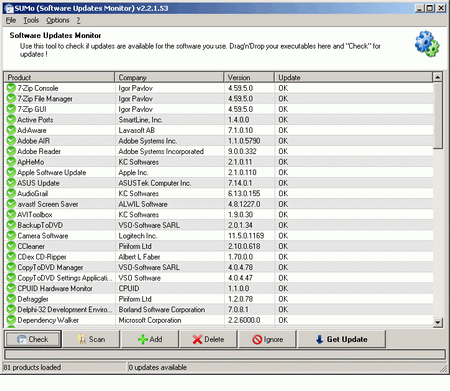The width and height of the screenshot is (450, 391).
Task: Click the vertical scrollbar thumb of the list
Action: point(438,116)
